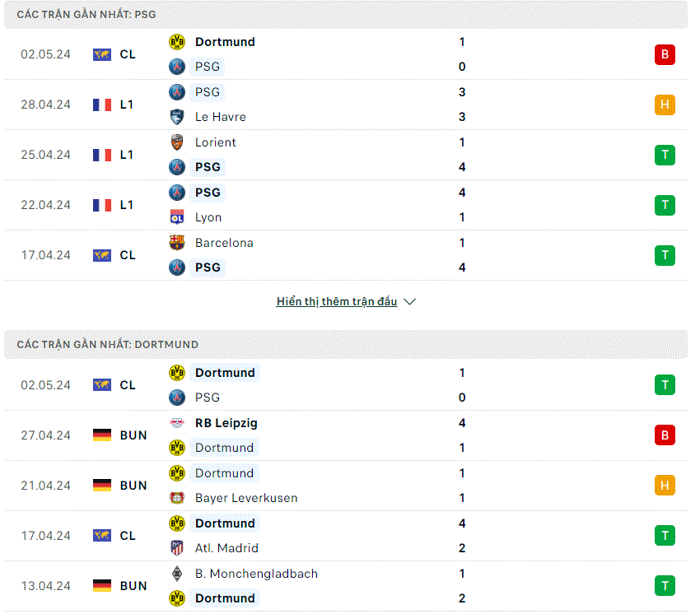Viewport: 700px width, 614px height.
Task: Click France flag on 28.04.24 L1 match
Action: [102, 105]
